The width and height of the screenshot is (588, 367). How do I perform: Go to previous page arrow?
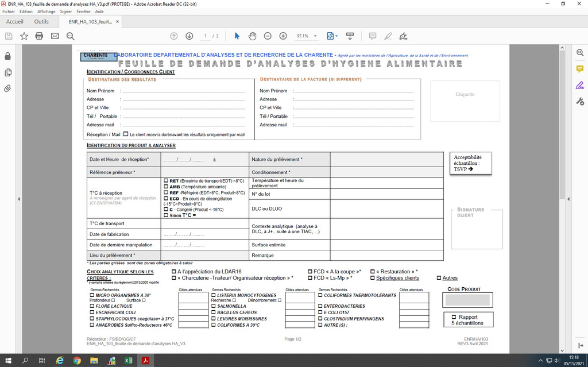tap(173, 36)
